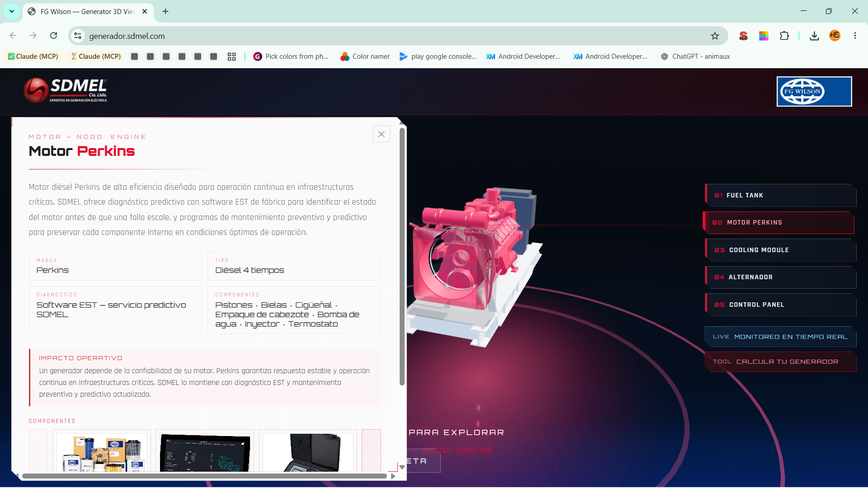This screenshot has width=868, height=488.
Task: Open Live Monitoreo en Tiempo Real
Action: [x=780, y=337]
